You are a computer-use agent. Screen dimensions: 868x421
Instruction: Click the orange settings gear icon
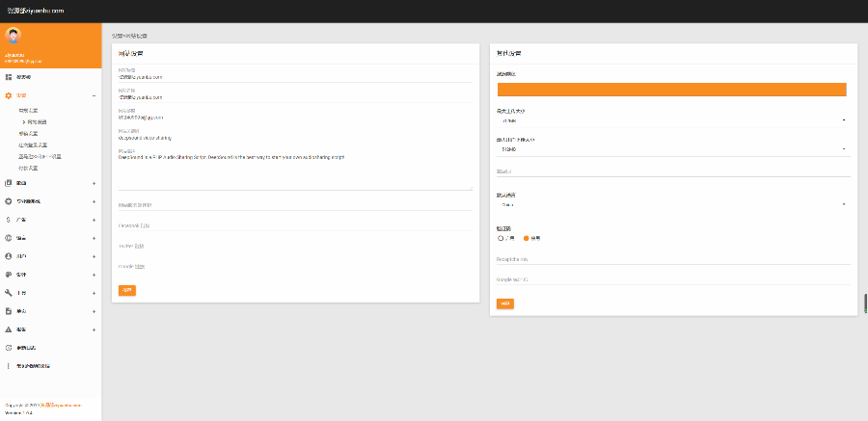(x=9, y=96)
